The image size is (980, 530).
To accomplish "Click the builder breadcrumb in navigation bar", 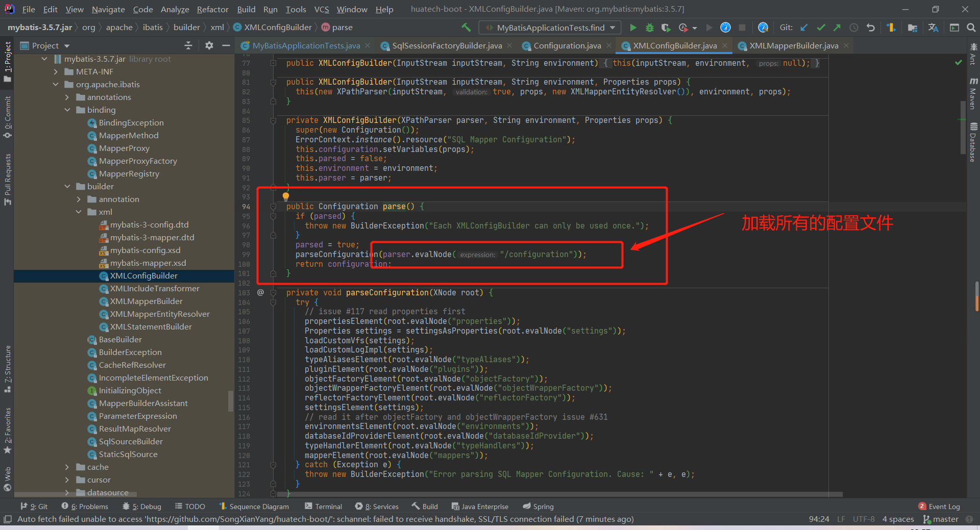I will point(186,28).
